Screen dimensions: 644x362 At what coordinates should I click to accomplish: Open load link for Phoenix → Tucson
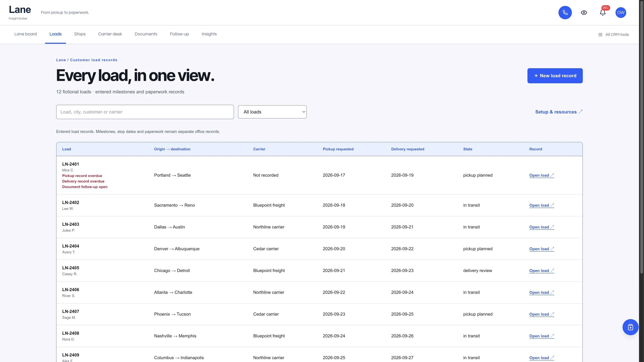[x=542, y=314]
